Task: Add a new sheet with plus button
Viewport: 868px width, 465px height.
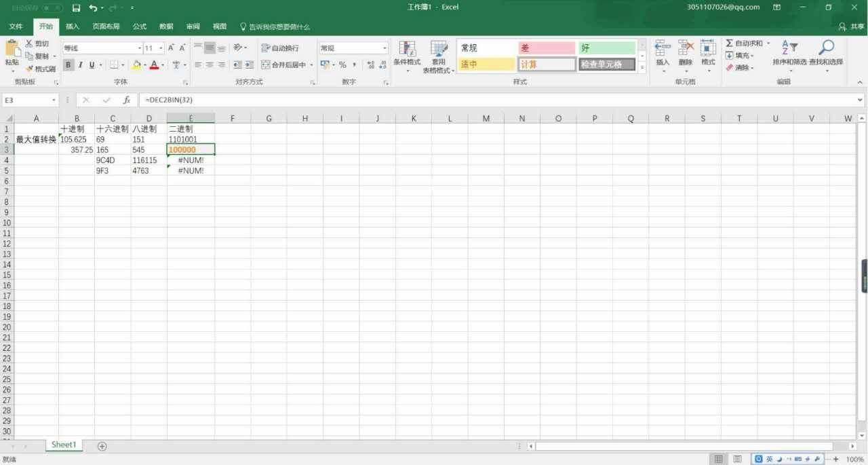Action: 102,446
